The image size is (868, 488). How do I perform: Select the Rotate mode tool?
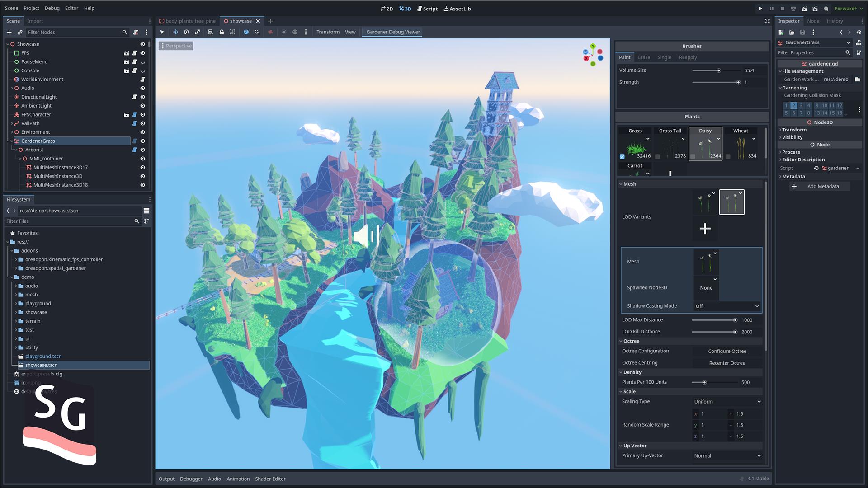186,32
